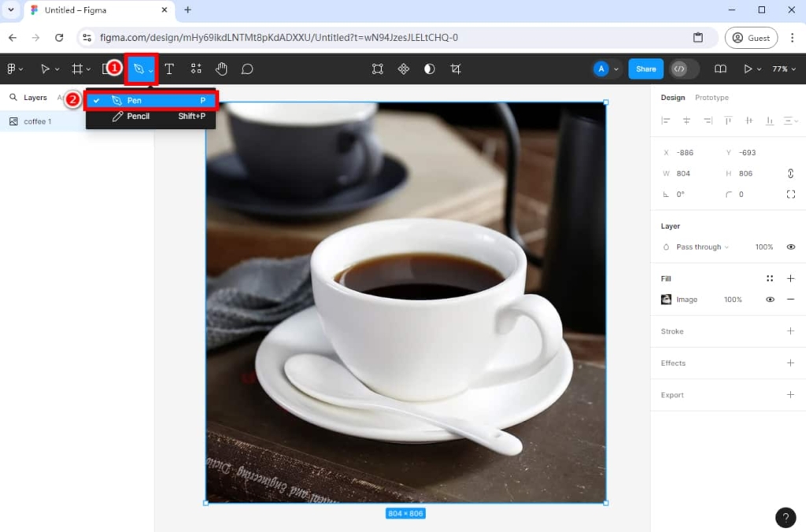Click the Share button
Viewport: 806px width, 532px height.
(645, 68)
